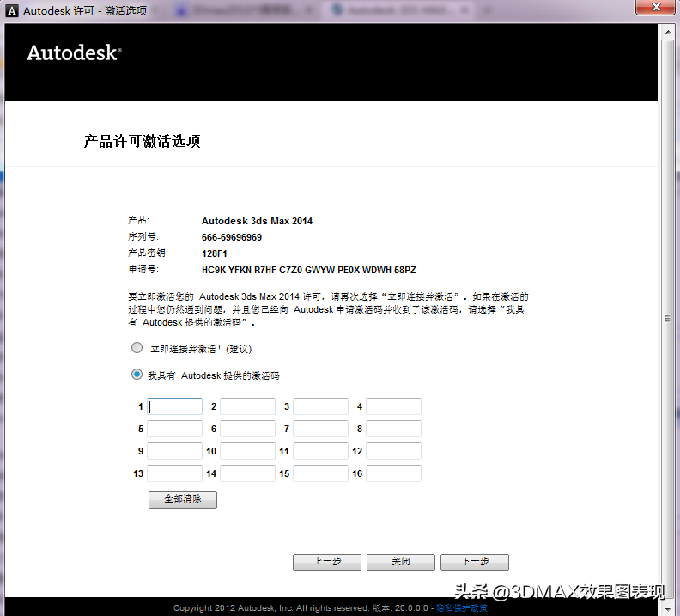Image resolution: width=680 pixels, height=616 pixels.
Task: Select the connect and activate now radio button
Action: coord(137,348)
